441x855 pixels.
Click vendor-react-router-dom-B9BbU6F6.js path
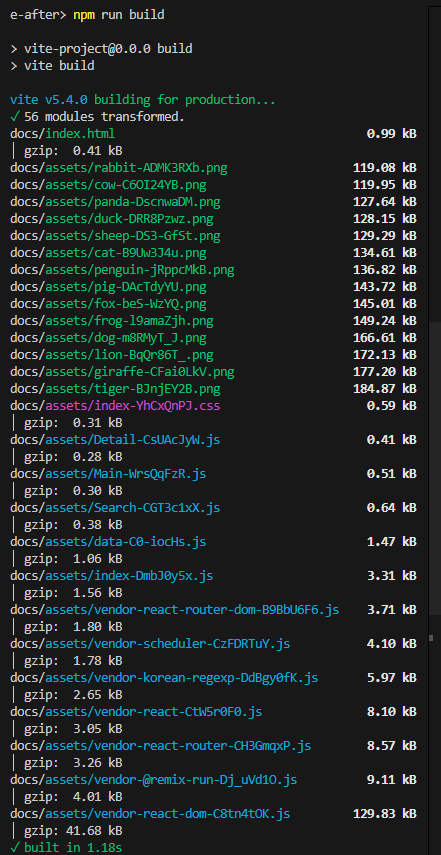[x=174, y=609]
